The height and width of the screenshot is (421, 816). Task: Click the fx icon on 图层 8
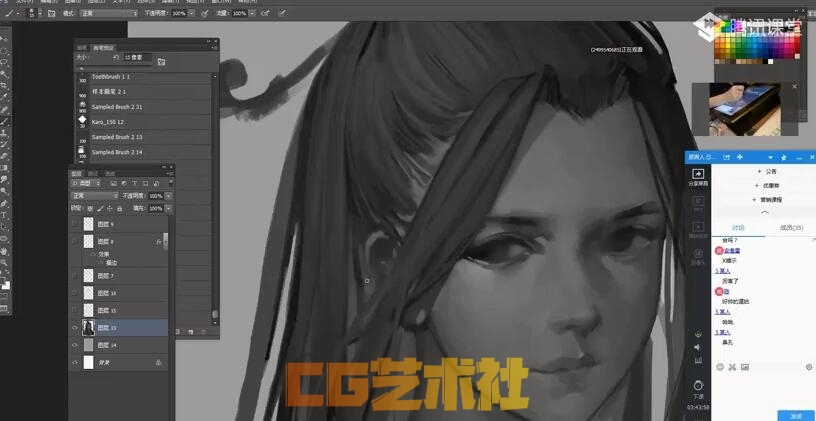[x=158, y=242]
